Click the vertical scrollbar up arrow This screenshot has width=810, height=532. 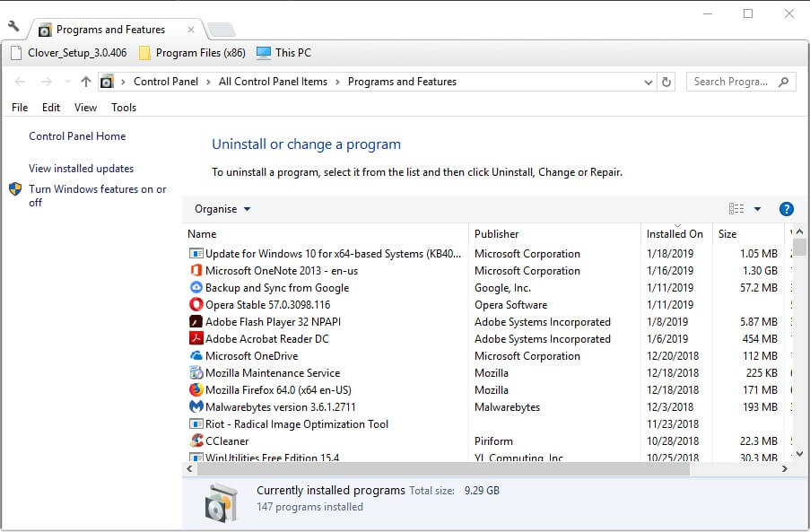point(799,232)
